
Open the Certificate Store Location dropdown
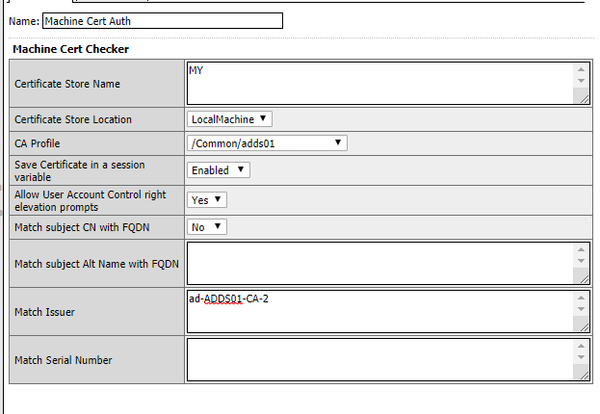click(230, 120)
